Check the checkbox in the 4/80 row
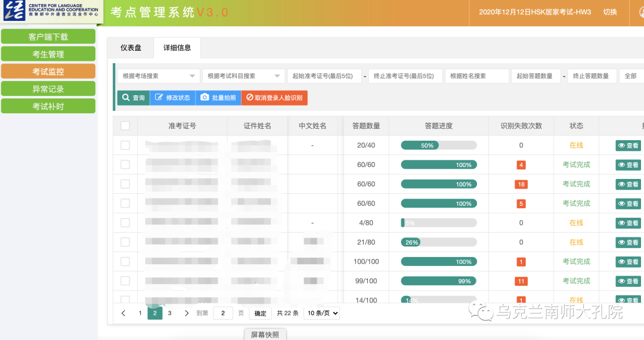Viewport: 644px width, 340px height. pos(125,222)
